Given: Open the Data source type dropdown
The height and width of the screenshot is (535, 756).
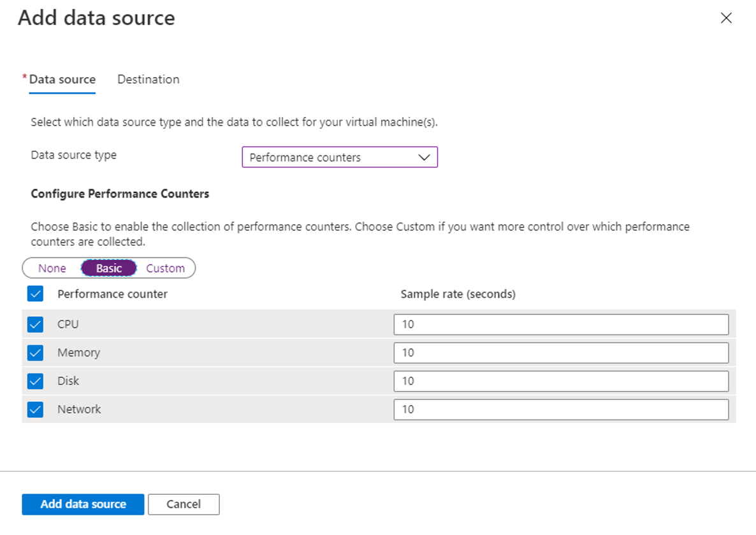Looking at the screenshot, I should point(339,157).
